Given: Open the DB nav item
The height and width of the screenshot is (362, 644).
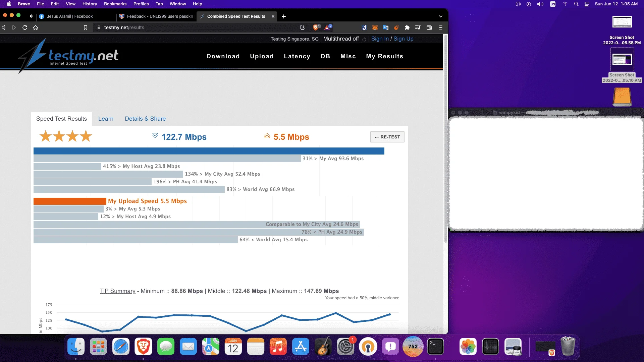Looking at the screenshot, I should tap(325, 56).
